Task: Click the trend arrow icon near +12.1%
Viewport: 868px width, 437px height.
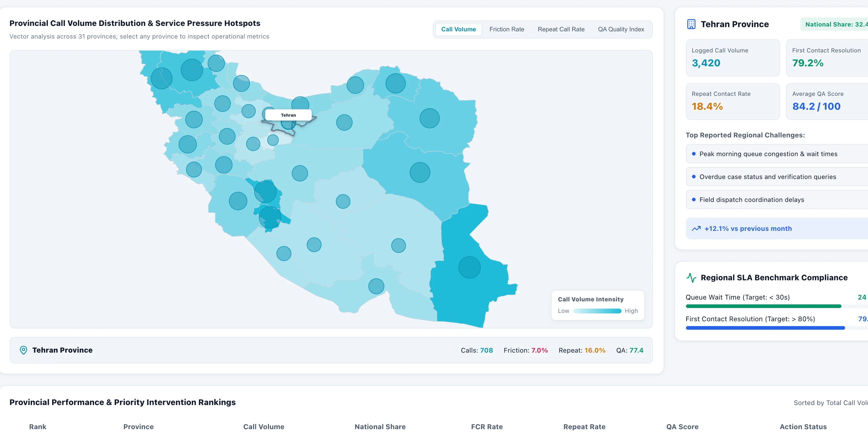Action: pos(696,228)
